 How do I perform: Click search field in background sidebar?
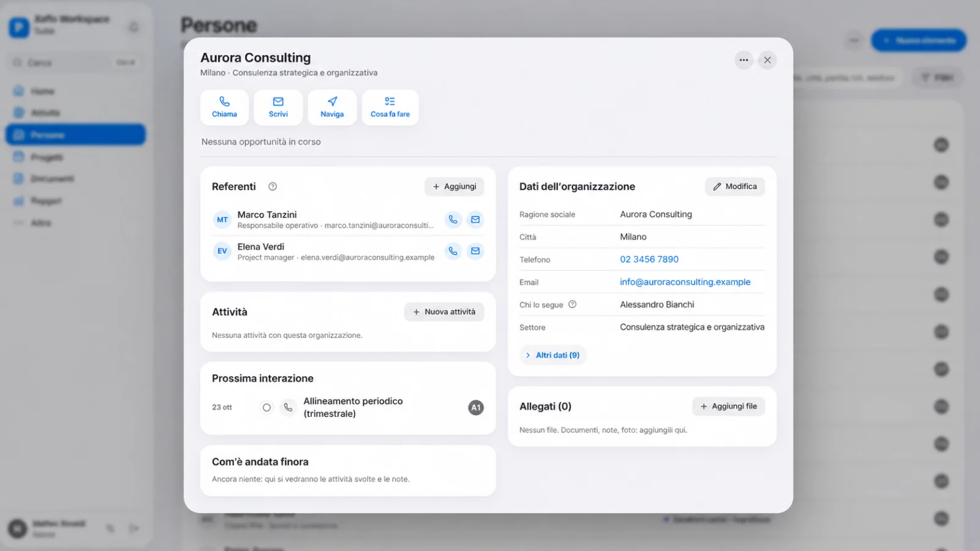76,62
